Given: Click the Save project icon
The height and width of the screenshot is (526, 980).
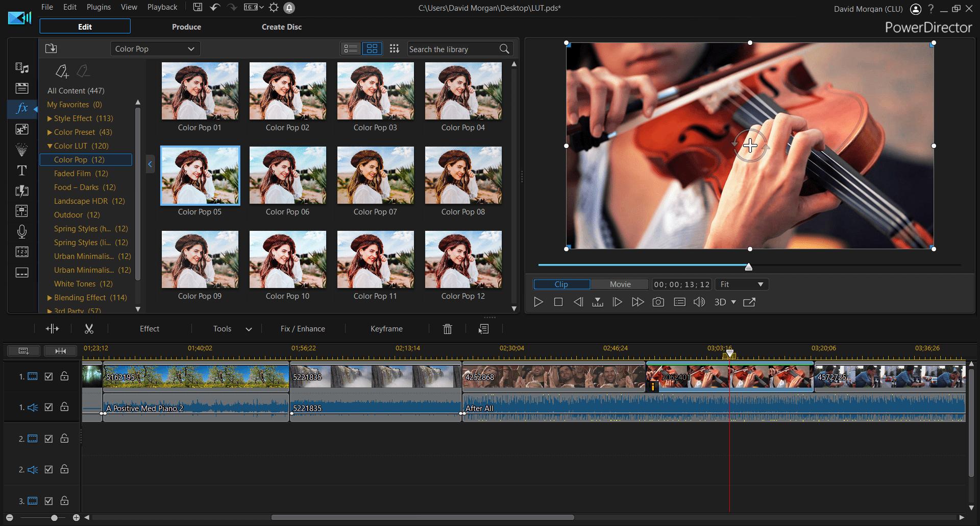Looking at the screenshot, I should pos(198,7).
